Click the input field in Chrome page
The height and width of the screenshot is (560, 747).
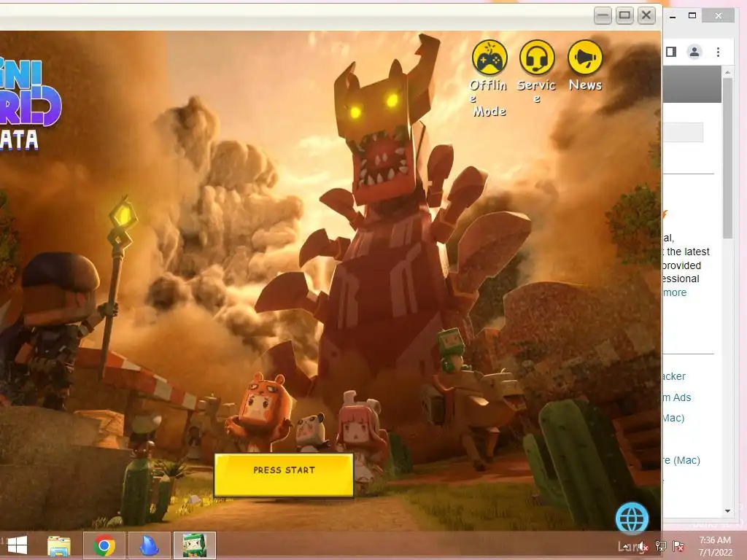[x=683, y=132]
